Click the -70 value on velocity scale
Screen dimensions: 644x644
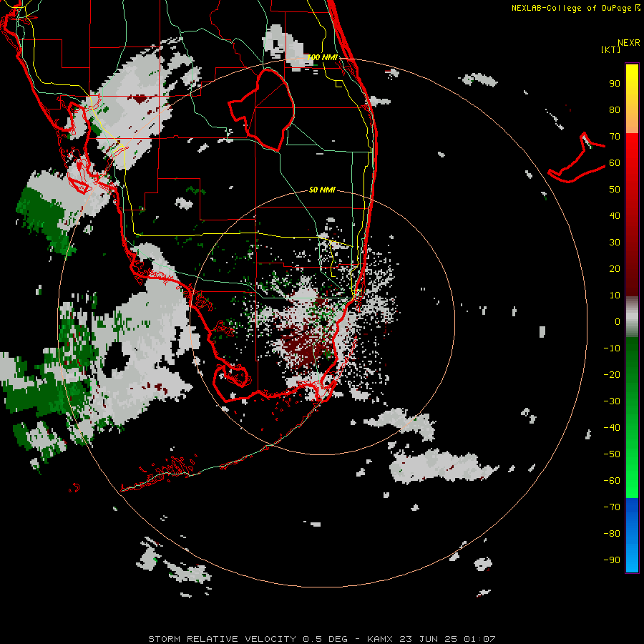pyautogui.click(x=612, y=507)
